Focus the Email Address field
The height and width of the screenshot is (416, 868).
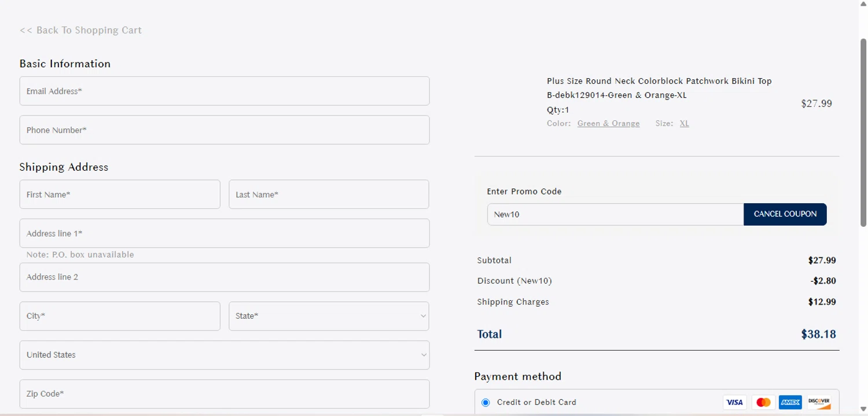[225, 91]
